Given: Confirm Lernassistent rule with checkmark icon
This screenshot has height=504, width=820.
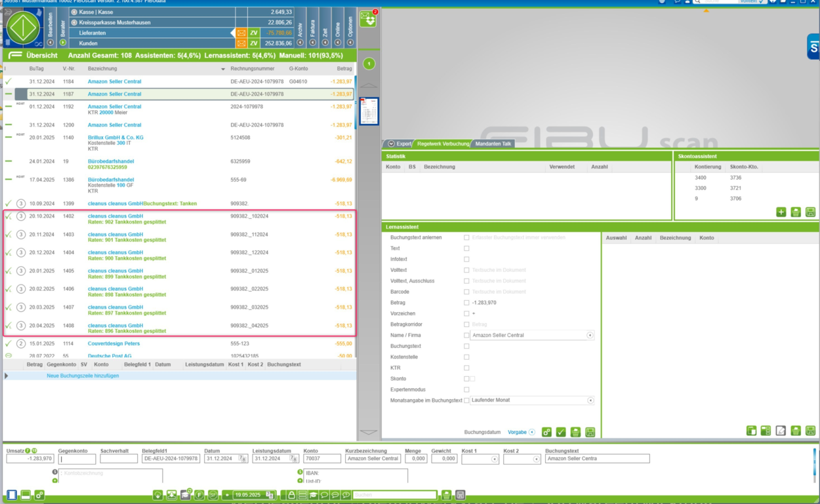Looking at the screenshot, I should coord(561,432).
